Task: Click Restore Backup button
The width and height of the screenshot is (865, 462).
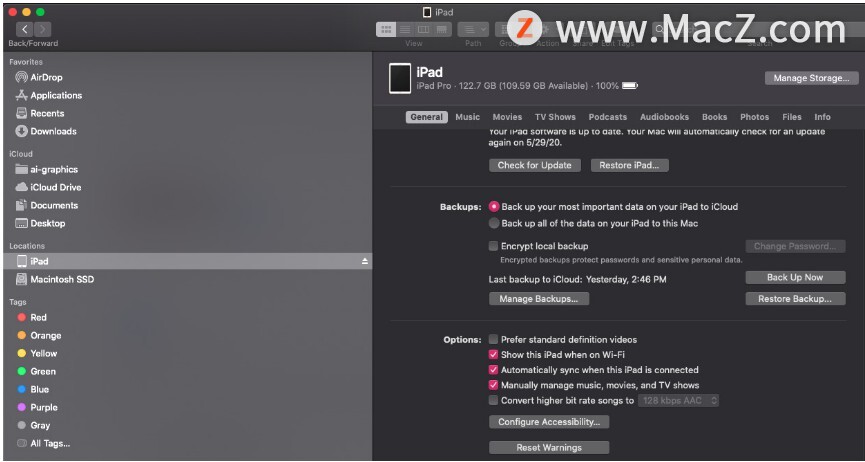Action: click(x=795, y=299)
